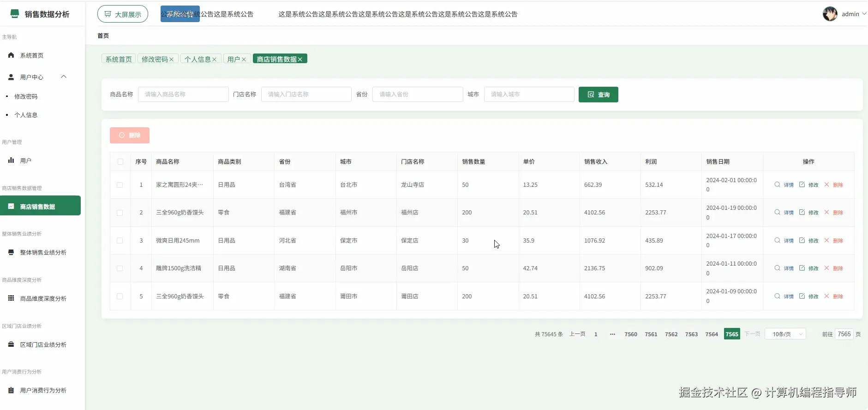868x410 pixels.
Task: Click the bar chart icon beside 用户
Action: pos(11,160)
